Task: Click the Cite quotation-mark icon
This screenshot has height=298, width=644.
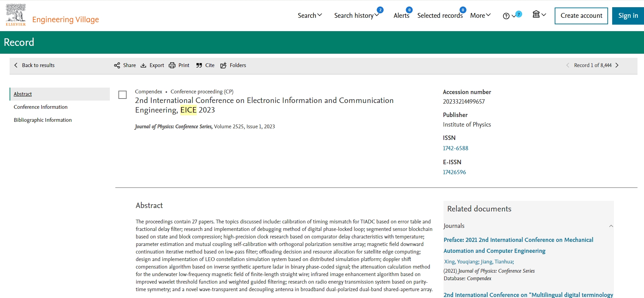Action: (199, 65)
